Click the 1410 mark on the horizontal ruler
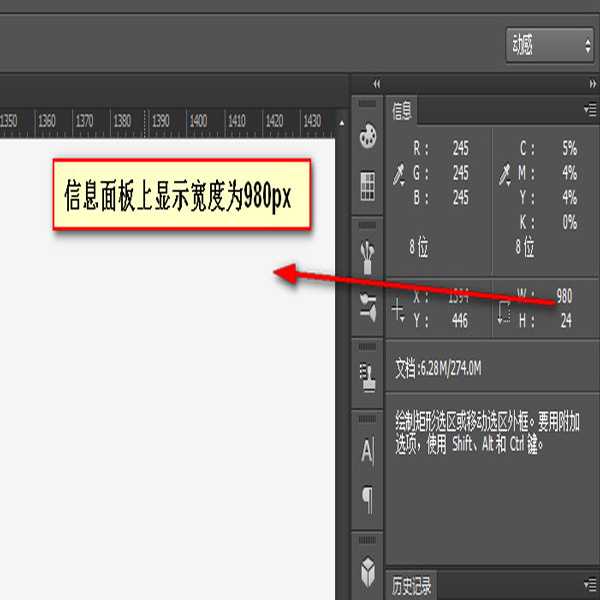 click(x=236, y=121)
